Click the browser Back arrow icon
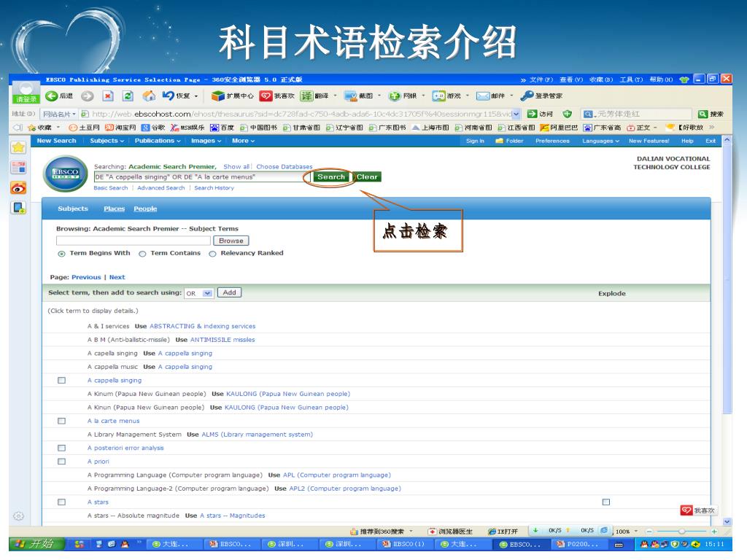Viewport: 747px width, 560px height. coord(52,96)
